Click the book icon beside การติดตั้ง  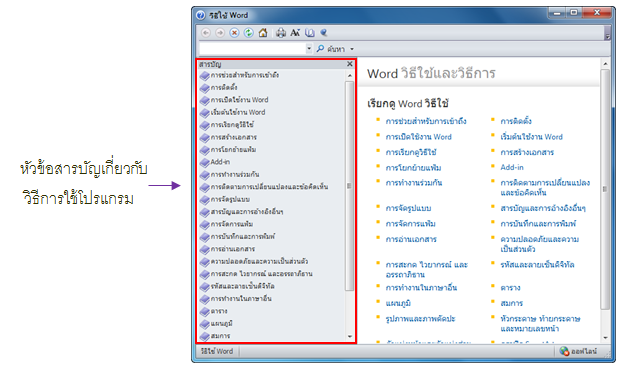pyautogui.click(x=204, y=88)
